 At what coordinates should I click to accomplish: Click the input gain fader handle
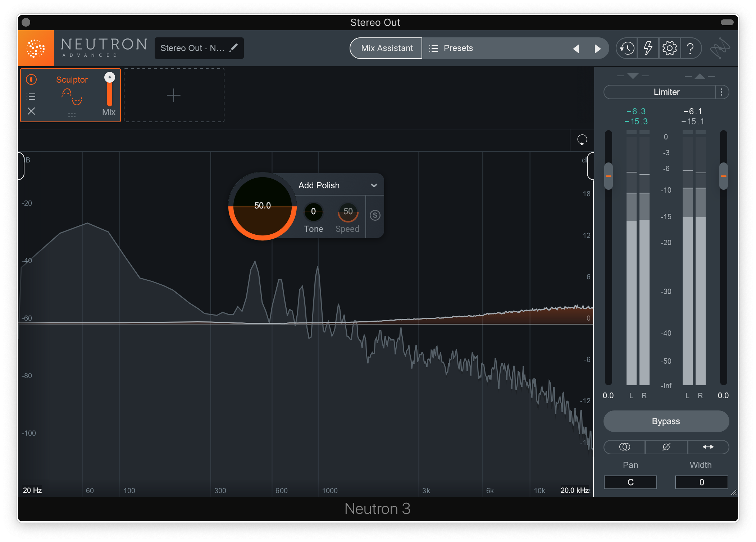609,176
